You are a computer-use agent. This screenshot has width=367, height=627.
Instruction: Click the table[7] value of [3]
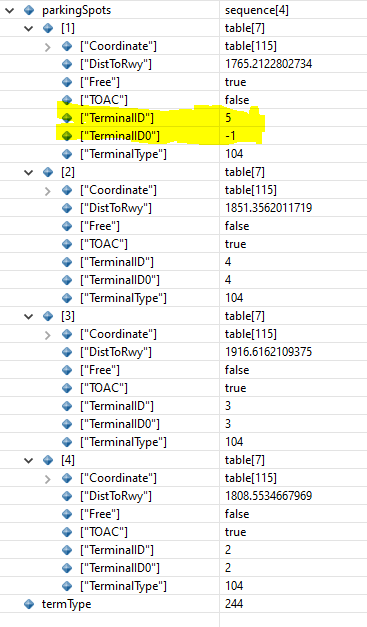coord(245,316)
